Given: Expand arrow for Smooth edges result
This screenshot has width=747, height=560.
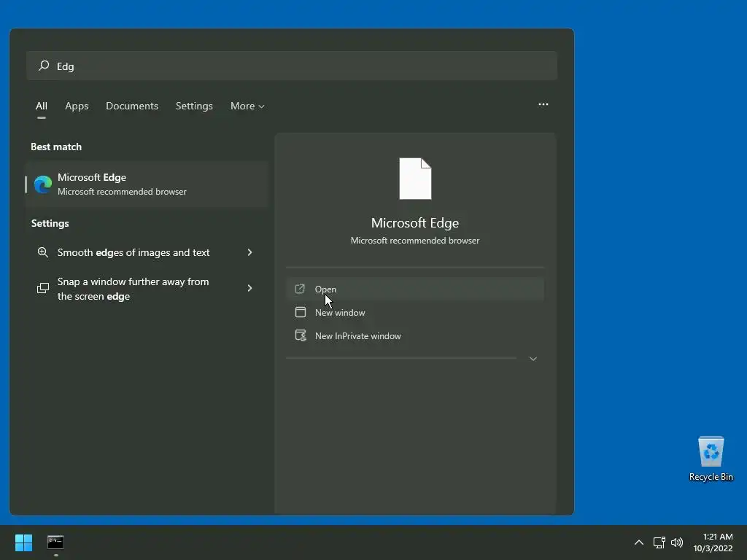Looking at the screenshot, I should coord(249,252).
